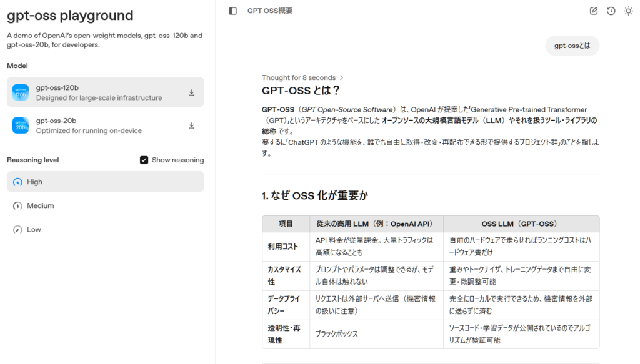640x364 pixels.
Task: Click the GPT-OSS とは？ heading
Action: [x=301, y=91]
